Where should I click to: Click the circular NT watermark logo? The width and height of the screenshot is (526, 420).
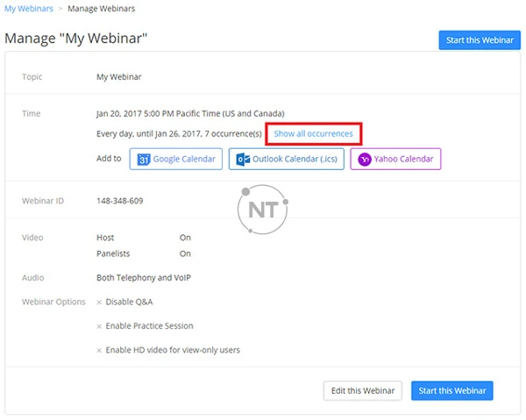click(x=262, y=210)
